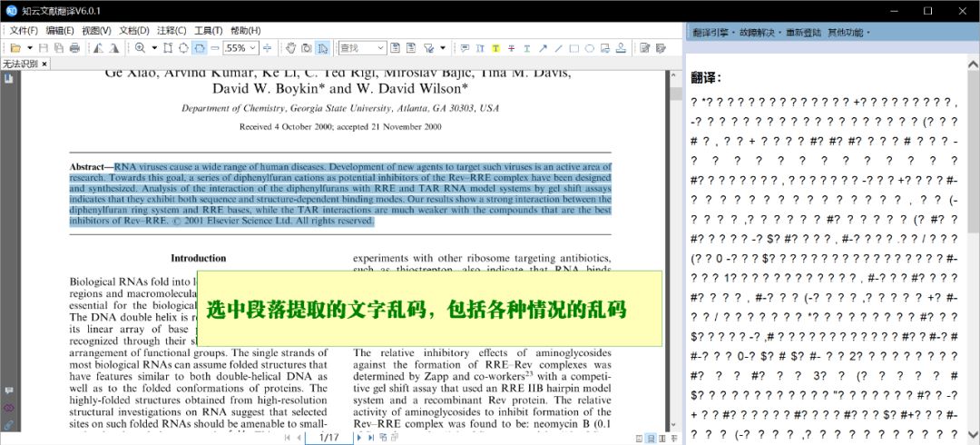Image resolution: width=980 pixels, height=445 pixels.
Task: Select the line drawing tool
Action: pos(558,47)
